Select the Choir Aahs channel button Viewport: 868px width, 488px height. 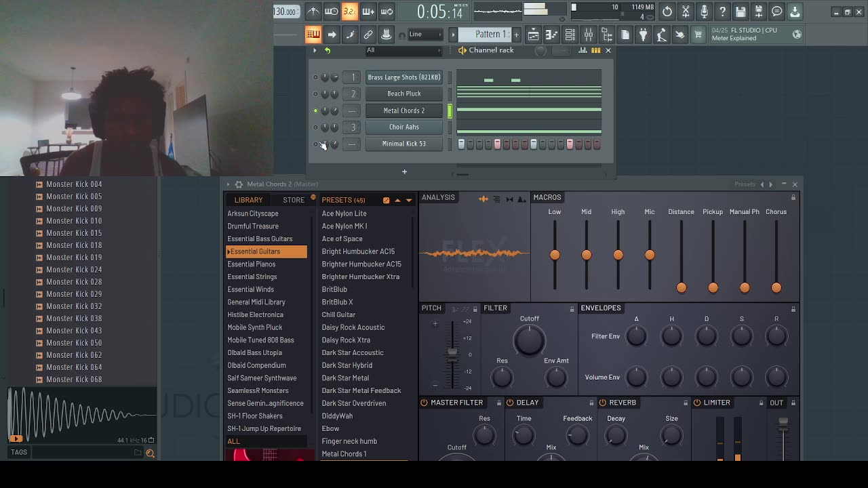404,127
